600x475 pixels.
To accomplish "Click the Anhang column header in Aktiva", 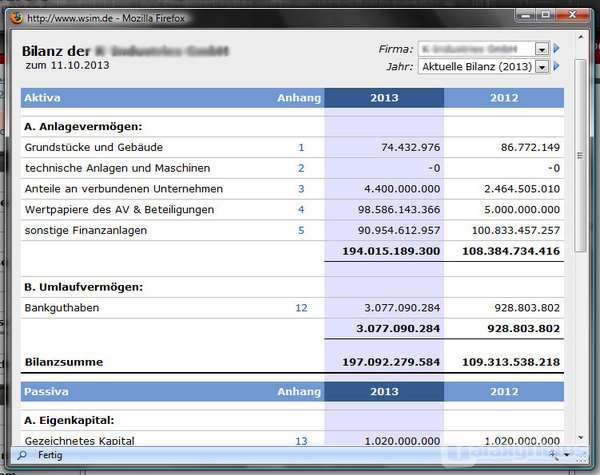I will pyautogui.click(x=299, y=98).
